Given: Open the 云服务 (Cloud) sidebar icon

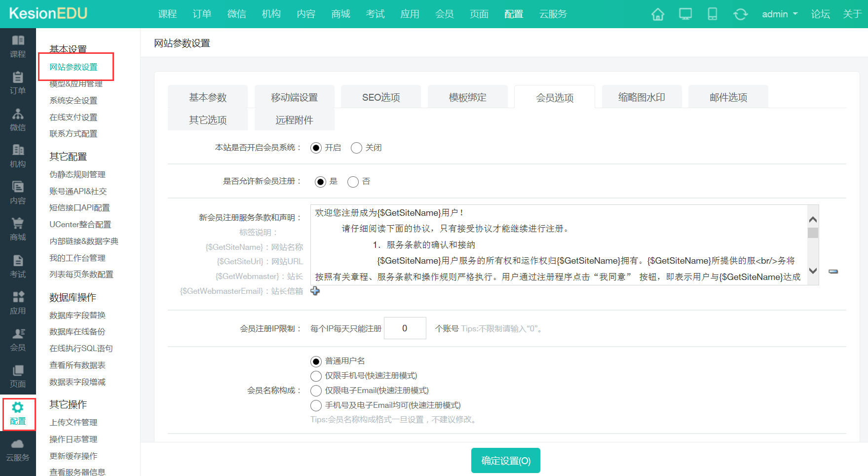Looking at the screenshot, I should pyautogui.click(x=18, y=449).
